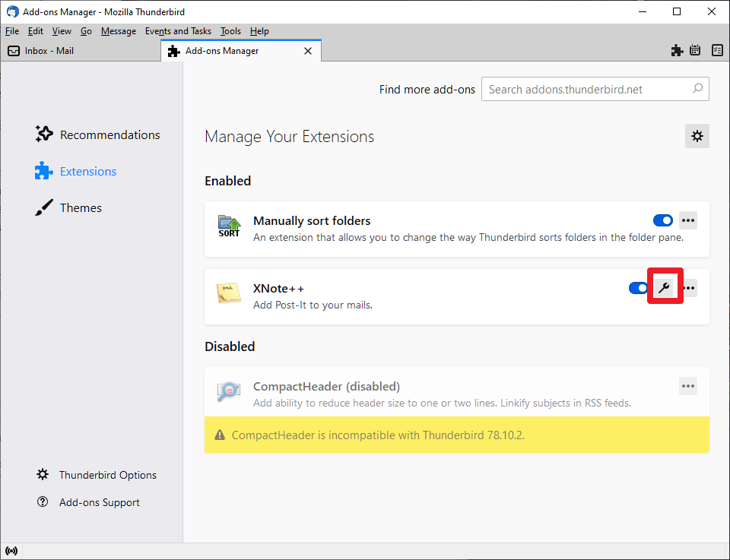Open the options menu for Manually sort folders
The width and height of the screenshot is (730, 560).
(688, 220)
